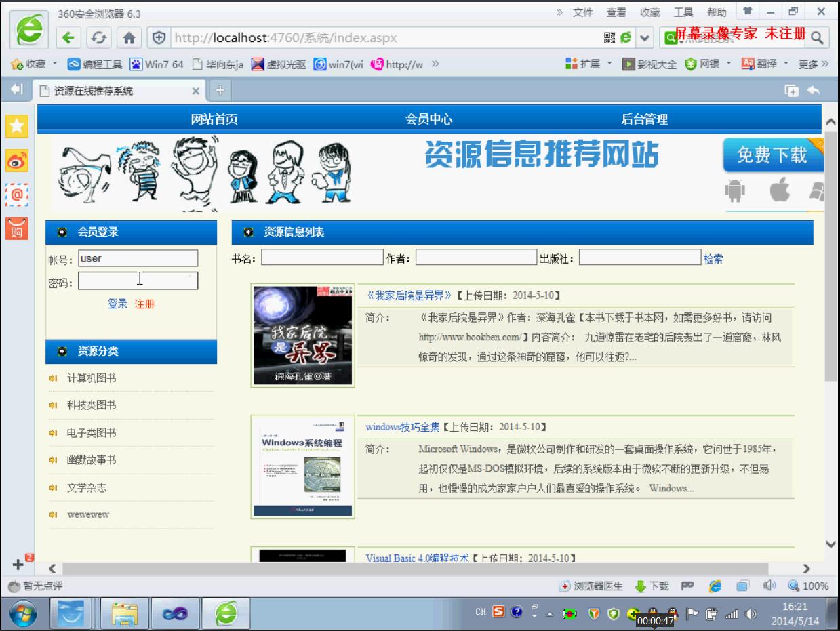
Task: Open the Weibo sidebar icon
Action: (17, 161)
